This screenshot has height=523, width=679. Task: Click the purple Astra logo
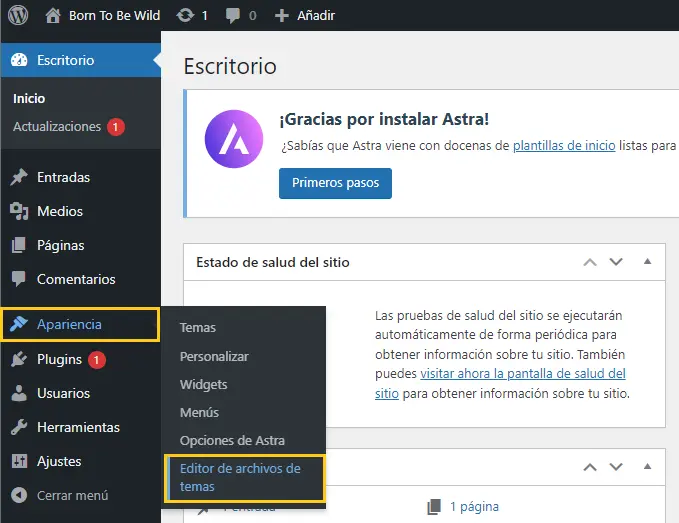point(234,139)
